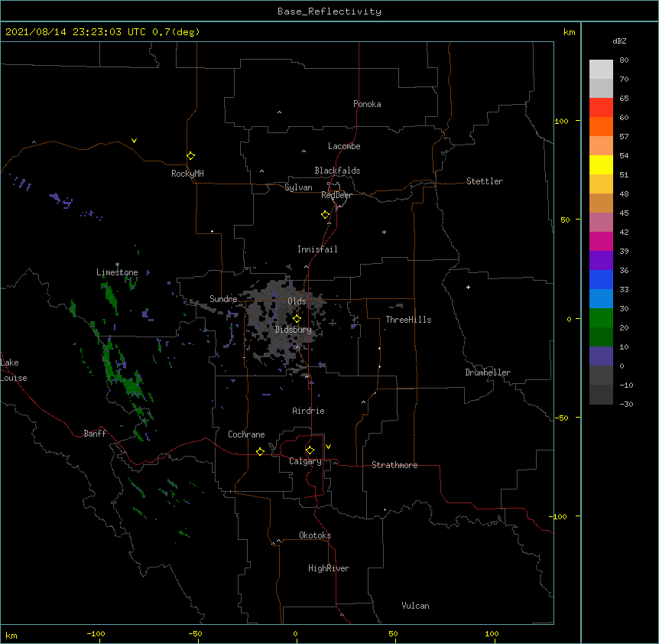The image size is (659, 644).
Task: Select the white caret marker west of Lacombe
Action: tap(304, 151)
